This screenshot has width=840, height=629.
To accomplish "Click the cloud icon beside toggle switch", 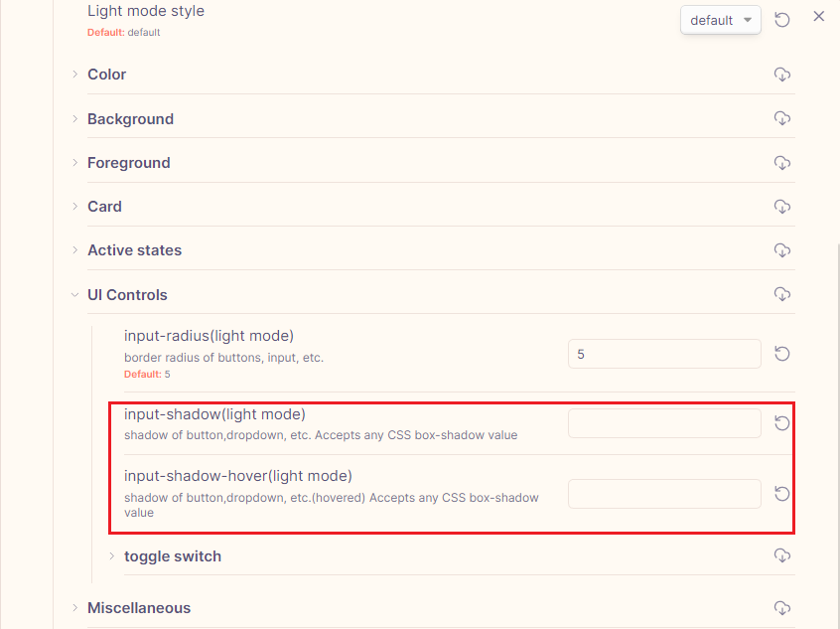I will (782, 555).
